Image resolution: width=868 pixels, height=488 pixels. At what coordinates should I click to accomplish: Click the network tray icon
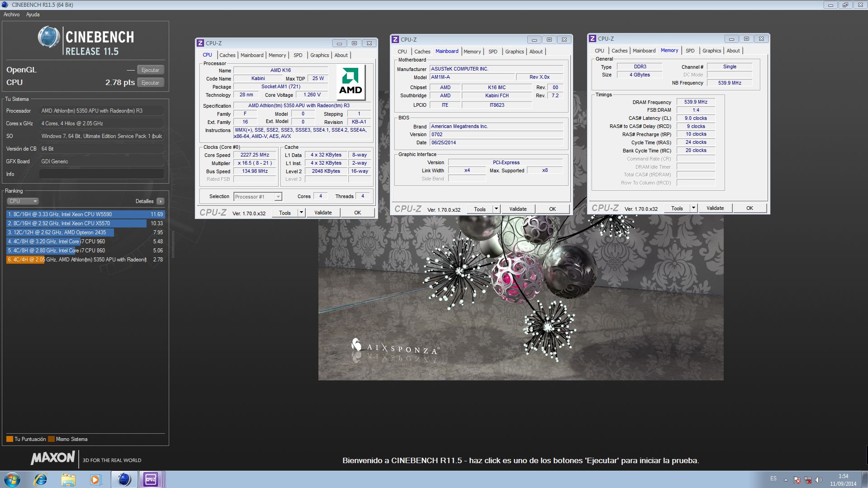coord(808,480)
